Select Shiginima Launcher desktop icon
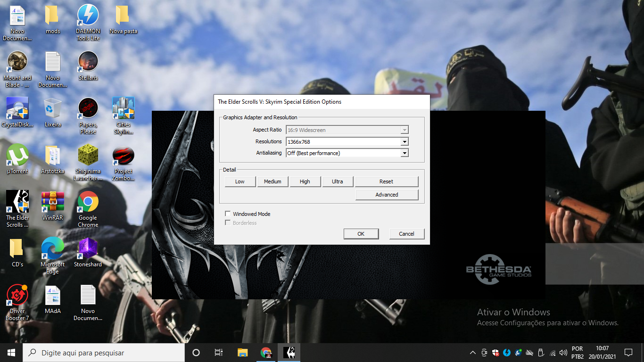This screenshot has height=362, width=644. tap(88, 163)
